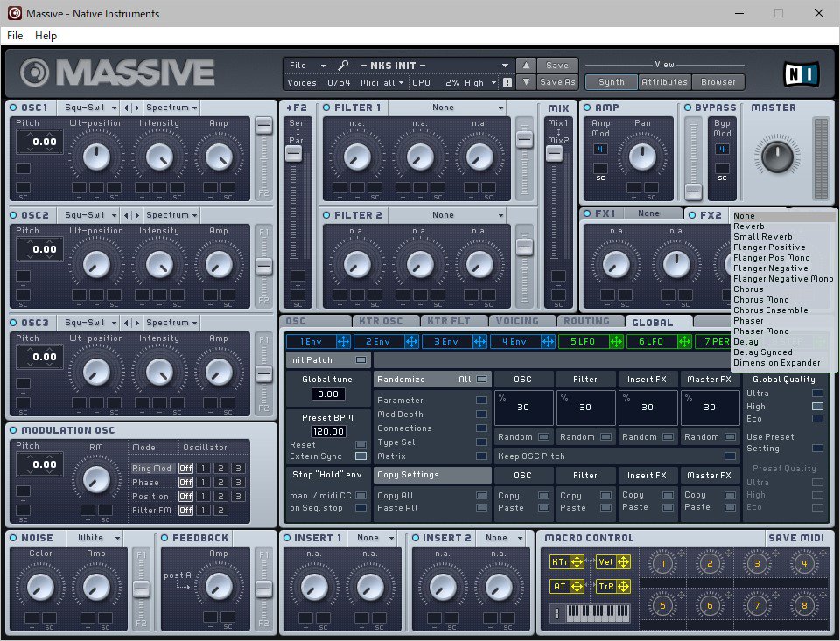Click Macro knob 5
The height and width of the screenshot is (641, 840).
(x=662, y=606)
